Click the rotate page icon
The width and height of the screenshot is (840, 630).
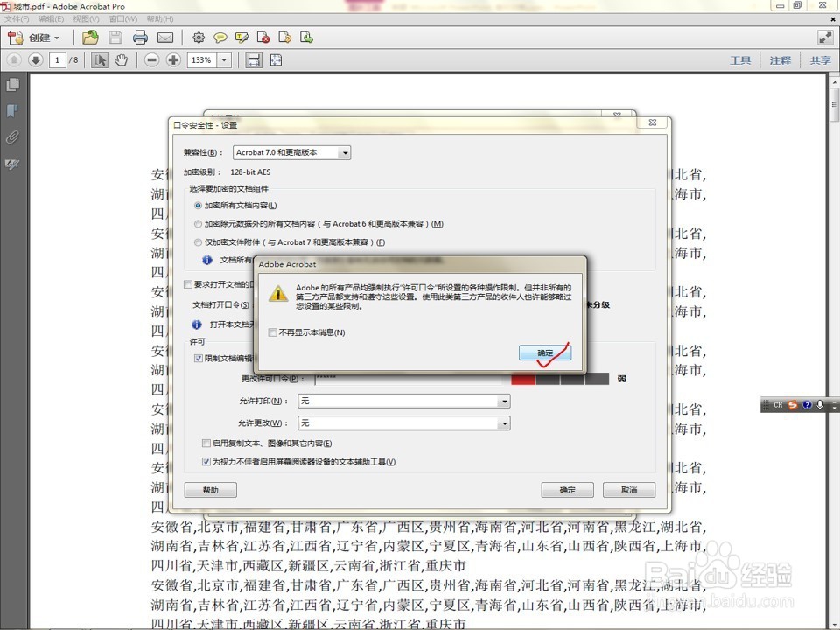(x=285, y=38)
